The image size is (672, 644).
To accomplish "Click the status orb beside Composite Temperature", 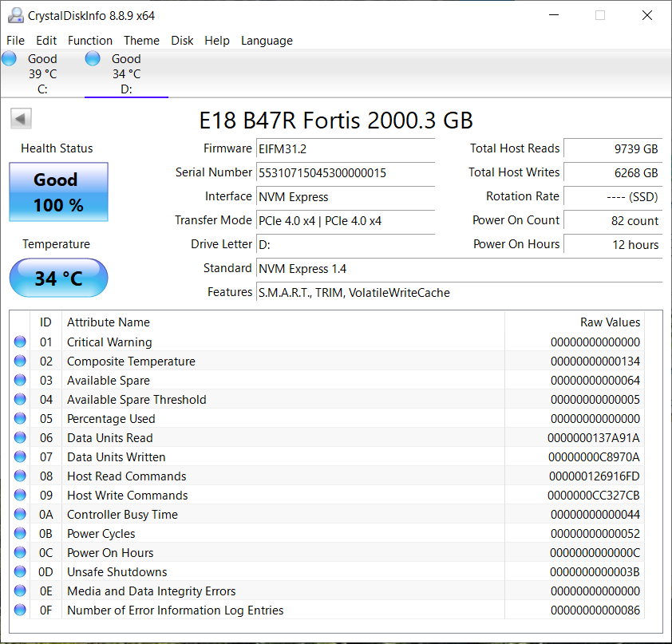I will [x=20, y=362].
